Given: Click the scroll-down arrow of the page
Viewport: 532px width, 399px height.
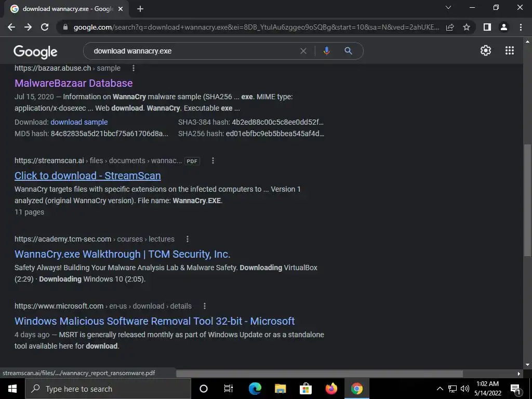Looking at the screenshot, I should click(x=527, y=365).
